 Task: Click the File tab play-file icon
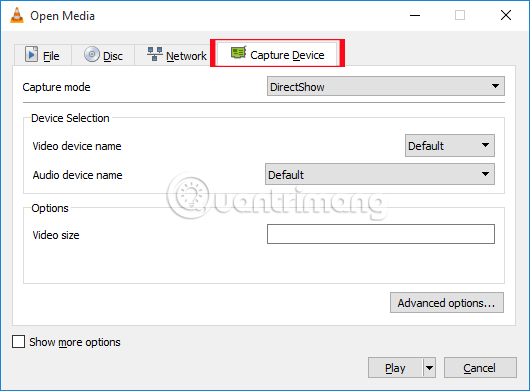point(31,54)
